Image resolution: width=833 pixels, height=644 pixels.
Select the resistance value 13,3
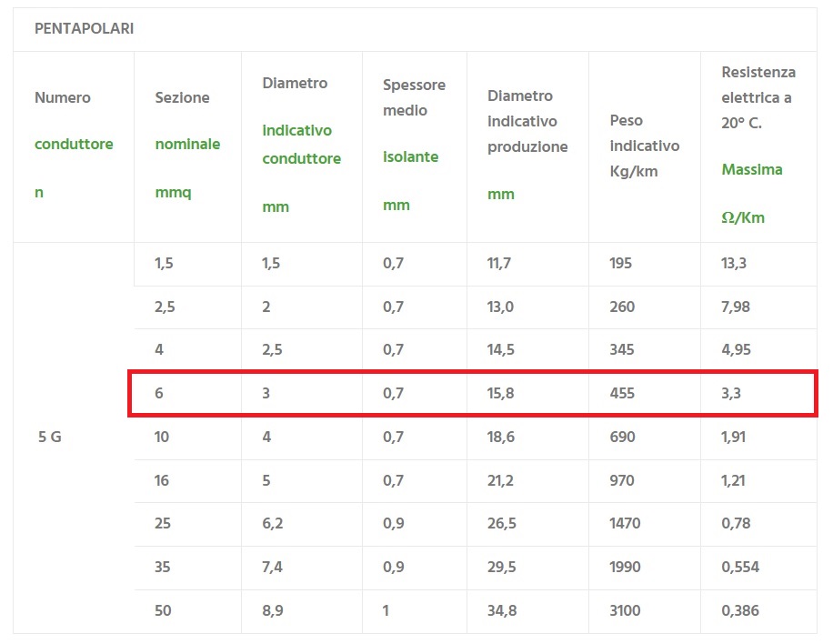(x=734, y=264)
